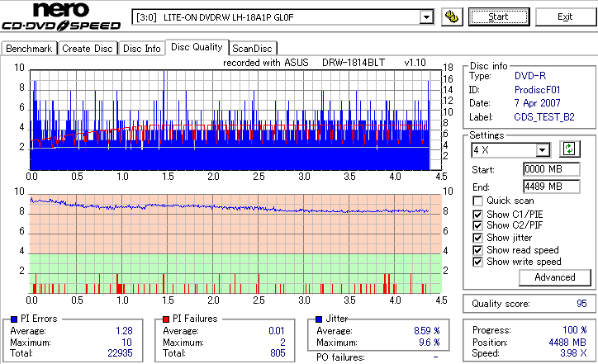The width and height of the screenshot is (598, 364).
Task: Open the LITE-ON drive selection dropdown
Action: [x=426, y=17]
